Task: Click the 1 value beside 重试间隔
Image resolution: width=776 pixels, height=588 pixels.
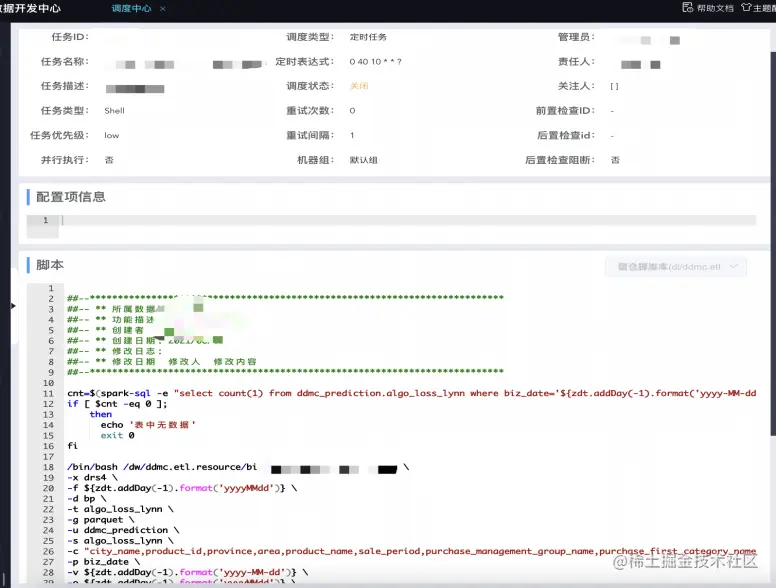Action: tap(352, 135)
